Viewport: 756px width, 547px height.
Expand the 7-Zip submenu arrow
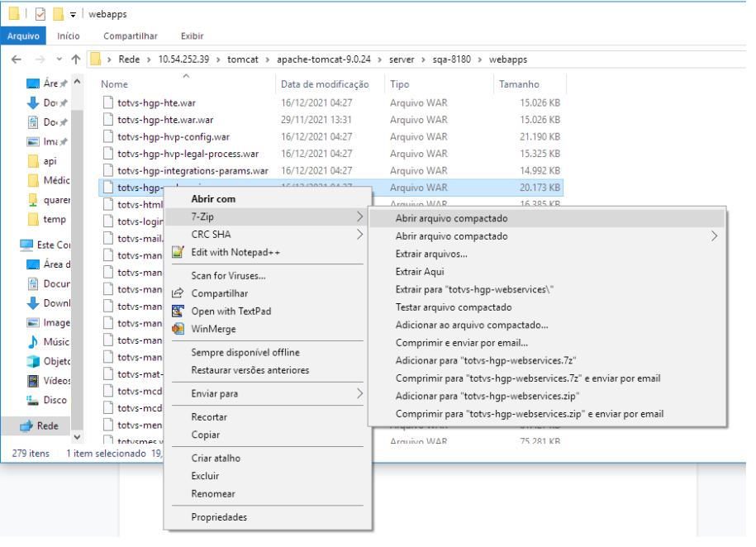(359, 216)
